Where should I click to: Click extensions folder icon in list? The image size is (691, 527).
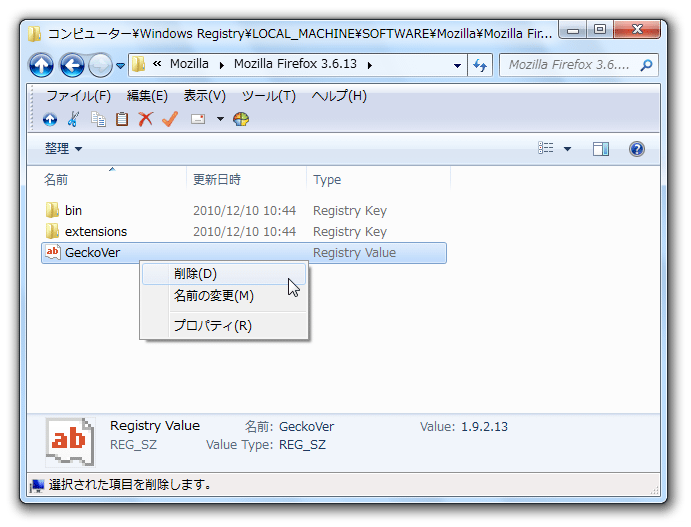[52, 231]
